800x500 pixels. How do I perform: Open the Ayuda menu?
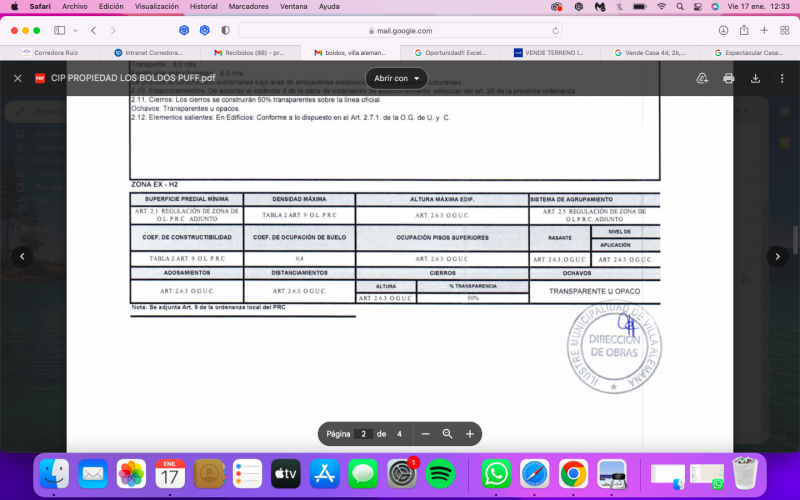(x=329, y=7)
